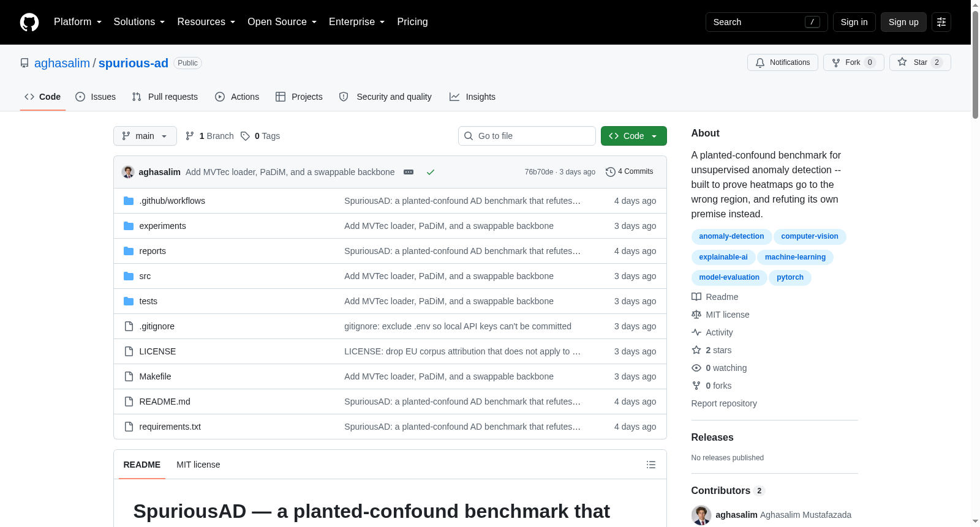This screenshot has width=980, height=527.
Task: Open the pytorch topic tag
Action: pos(790,277)
